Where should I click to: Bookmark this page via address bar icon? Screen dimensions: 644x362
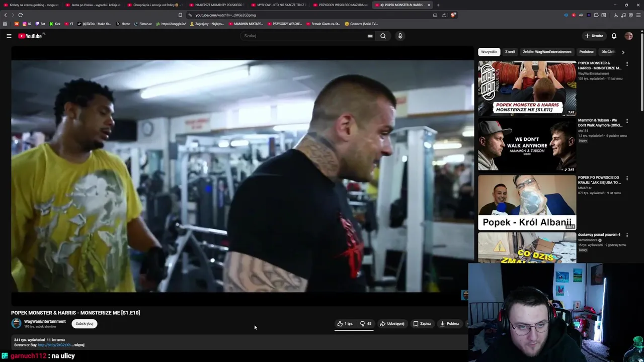pos(180,15)
